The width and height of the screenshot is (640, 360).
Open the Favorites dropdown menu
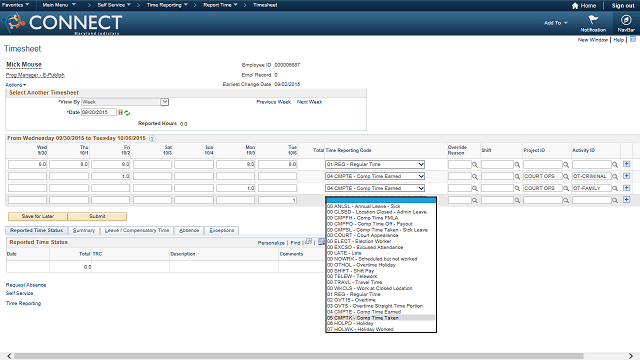pyautogui.click(x=15, y=5)
